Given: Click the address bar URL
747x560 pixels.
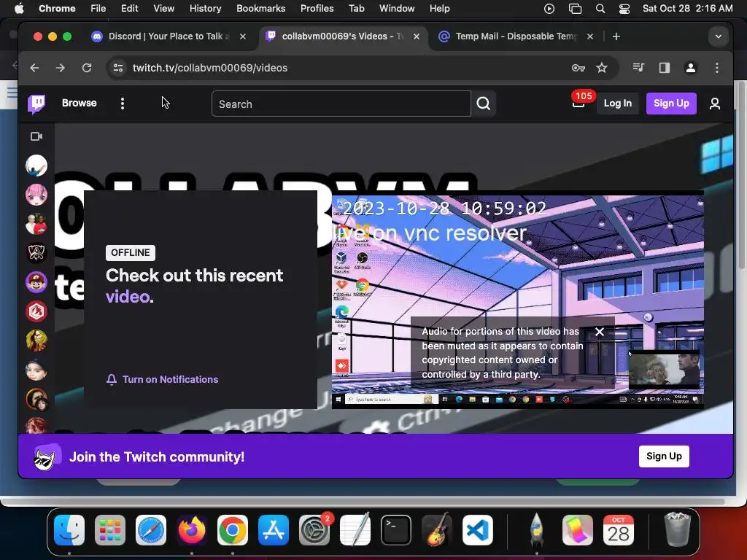Looking at the screenshot, I should pyautogui.click(x=209, y=68).
